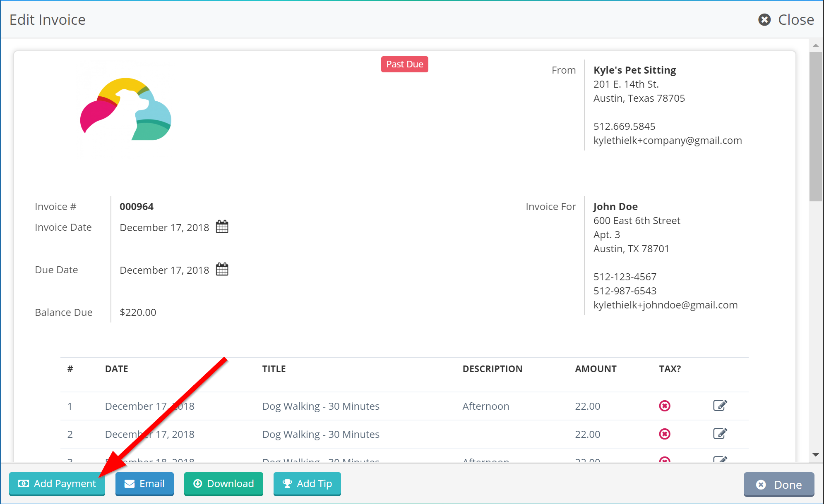Click the remove red circle icon for line 1
Screen dimensions: 824x504
click(x=665, y=406)
